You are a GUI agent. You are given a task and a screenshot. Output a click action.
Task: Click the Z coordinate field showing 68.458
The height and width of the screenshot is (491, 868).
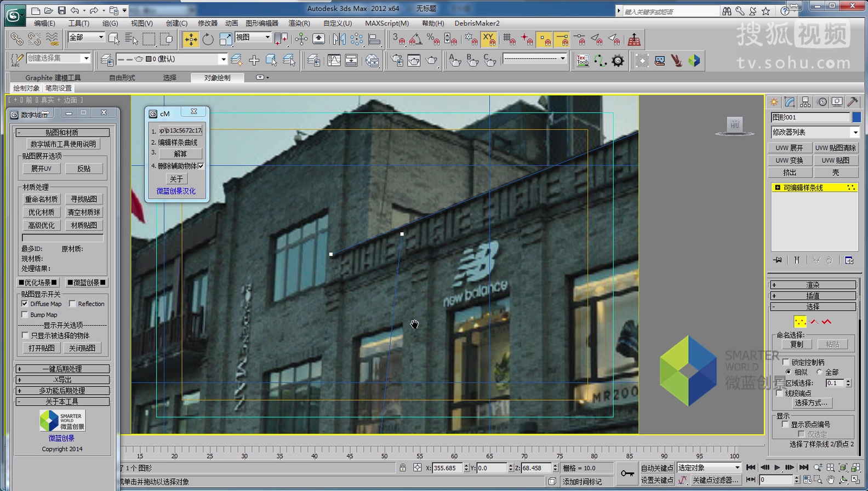coord(536,468)
